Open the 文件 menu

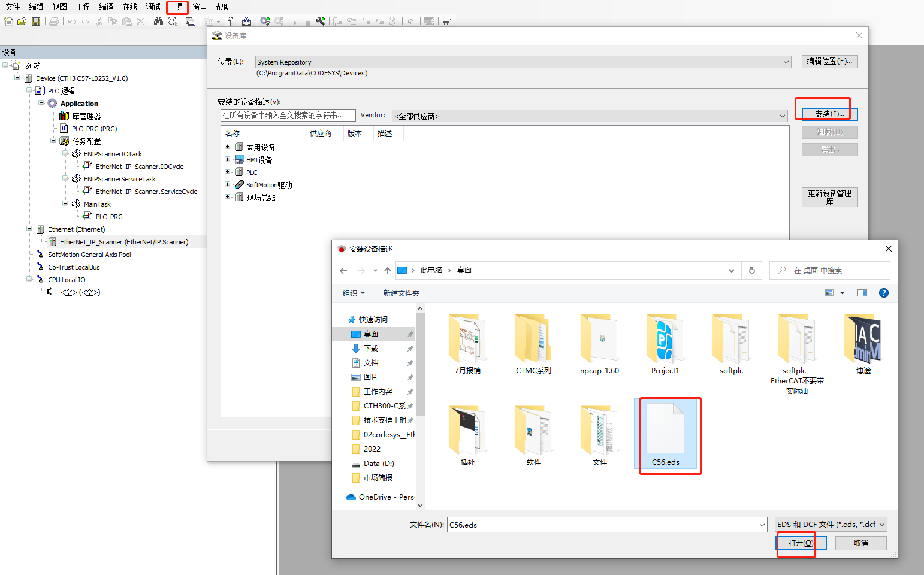[13, 7]
